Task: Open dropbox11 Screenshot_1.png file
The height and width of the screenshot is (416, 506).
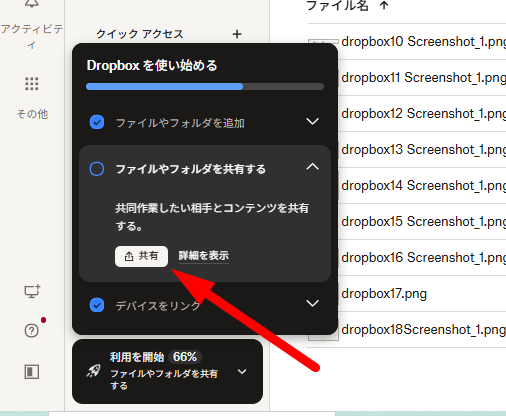Action: tap(424, 78)
